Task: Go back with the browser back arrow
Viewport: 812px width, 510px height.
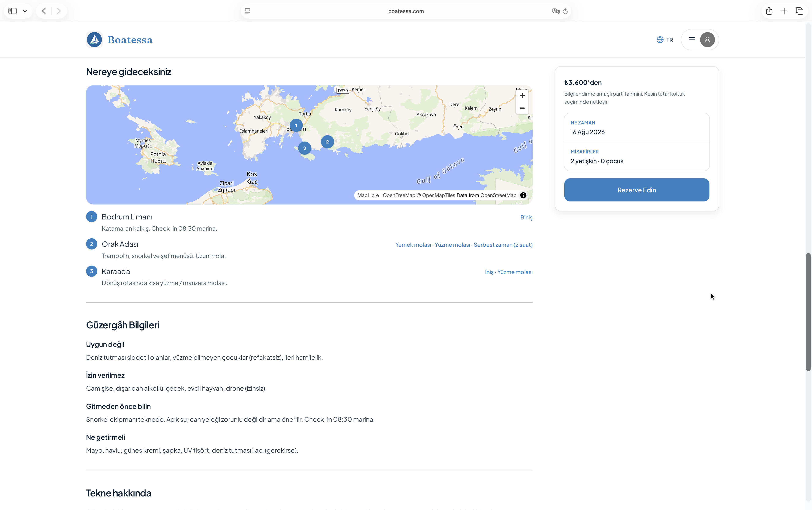Action: point(44,11)
